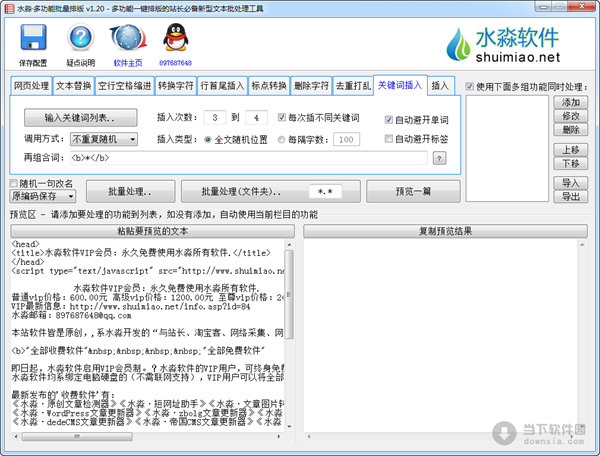Viewport: 600px width, 456px height.
Task: Open the help question mark icon
Action: pos(80,37)
